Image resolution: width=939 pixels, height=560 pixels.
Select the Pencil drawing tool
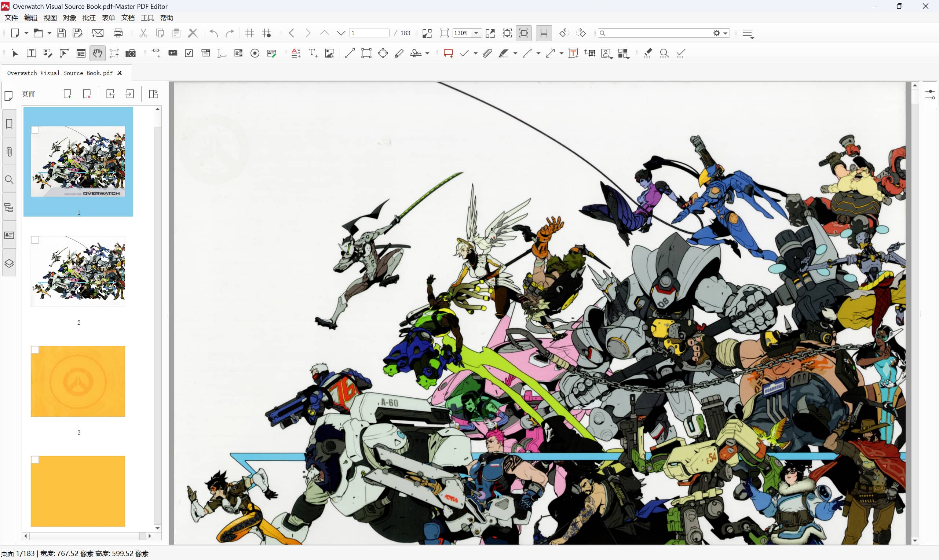click(399, 53)
